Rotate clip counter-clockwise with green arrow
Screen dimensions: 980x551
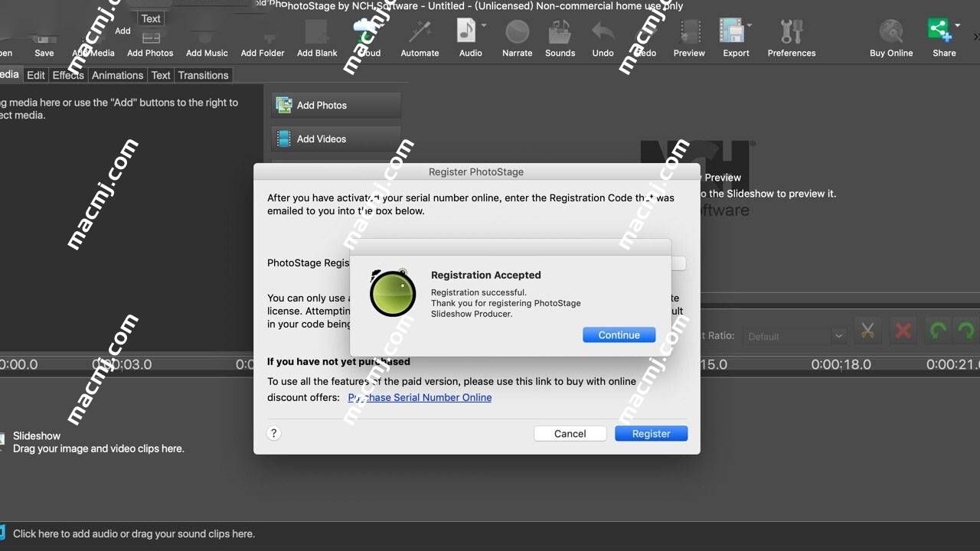[937, 331]
